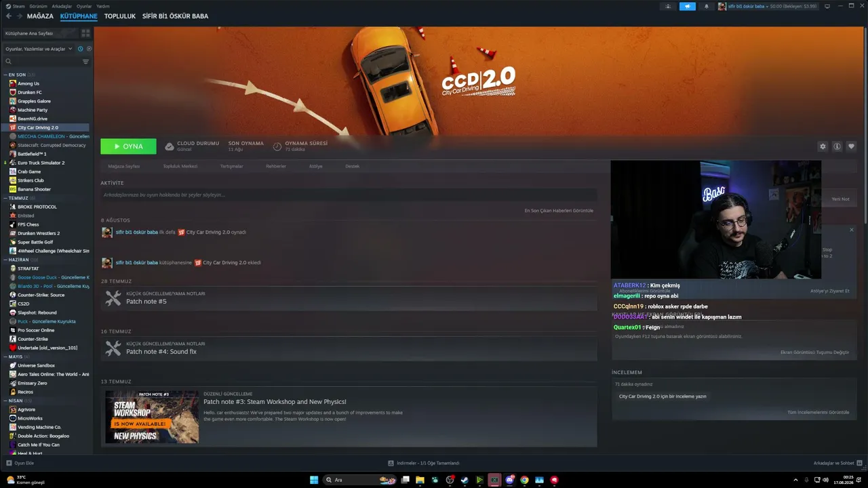
Task: Open the notifications bell
Action: (706, 6)
